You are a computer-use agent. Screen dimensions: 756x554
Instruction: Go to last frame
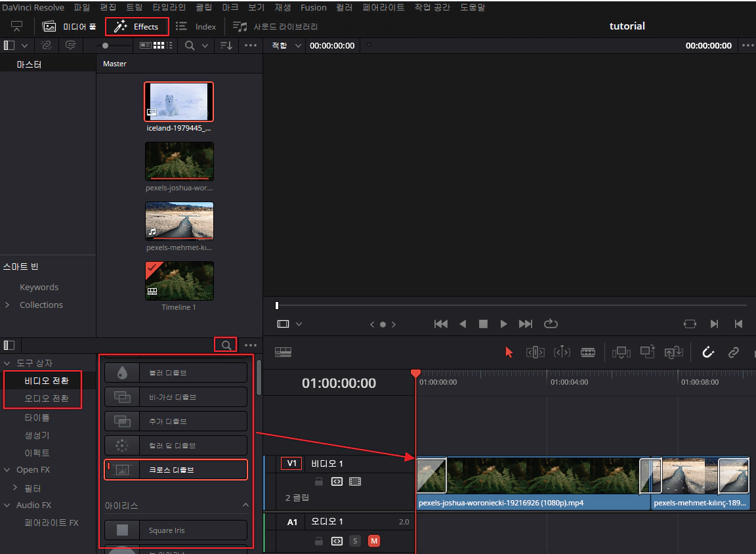(x=526, y=324)
